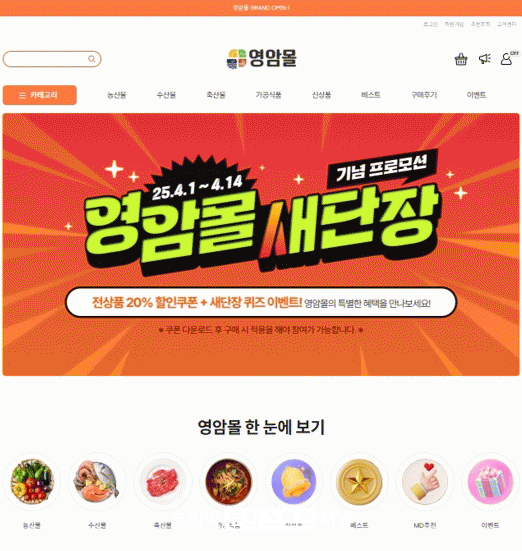Click the 로그인 link at top
This screenshot has width=522, height=551.
coord(430,24)
